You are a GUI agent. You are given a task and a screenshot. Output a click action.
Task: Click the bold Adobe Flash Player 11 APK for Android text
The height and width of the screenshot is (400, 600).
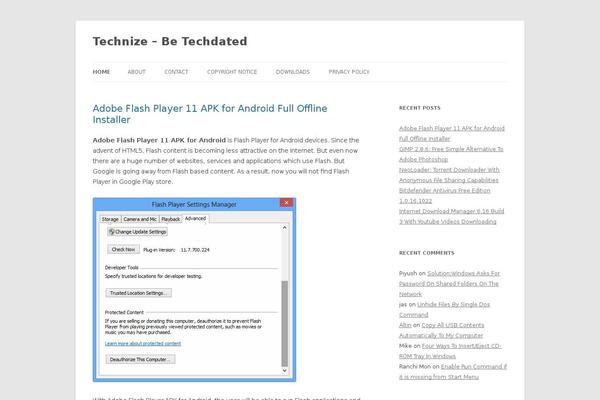click(159, 140)
